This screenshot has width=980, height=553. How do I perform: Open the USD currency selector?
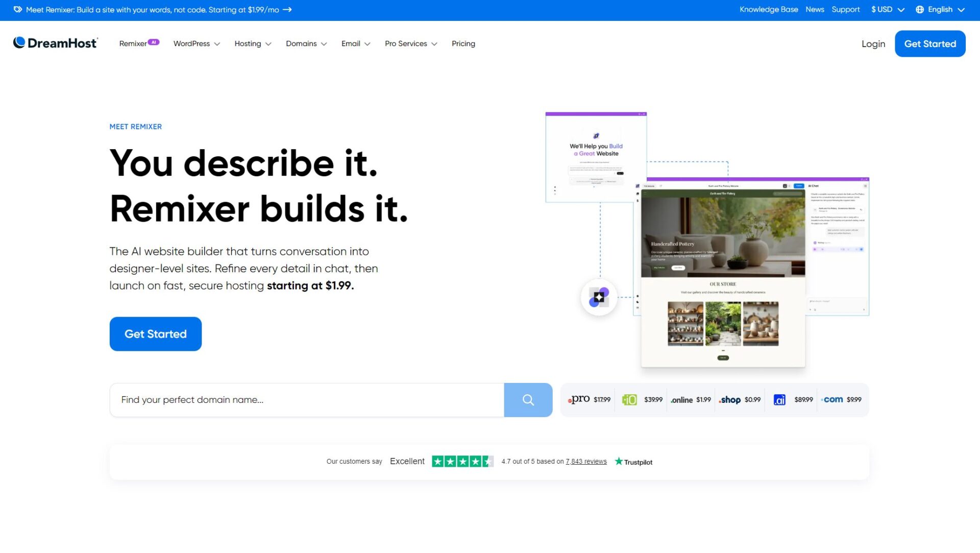pos(887,10)
